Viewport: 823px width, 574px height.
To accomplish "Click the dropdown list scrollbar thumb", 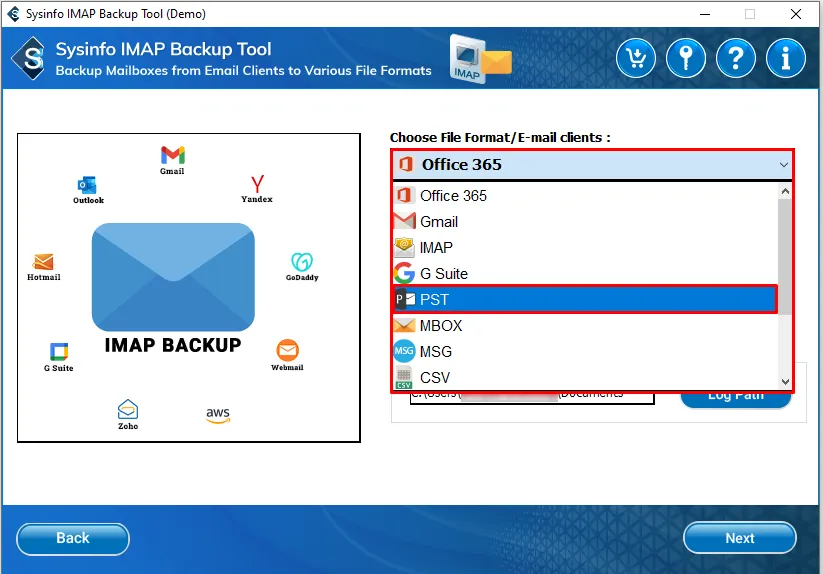I will coord(785,257).
